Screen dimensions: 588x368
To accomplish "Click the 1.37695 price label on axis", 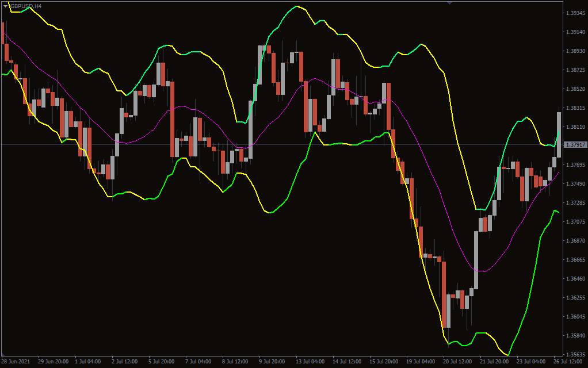I will 575,165.
